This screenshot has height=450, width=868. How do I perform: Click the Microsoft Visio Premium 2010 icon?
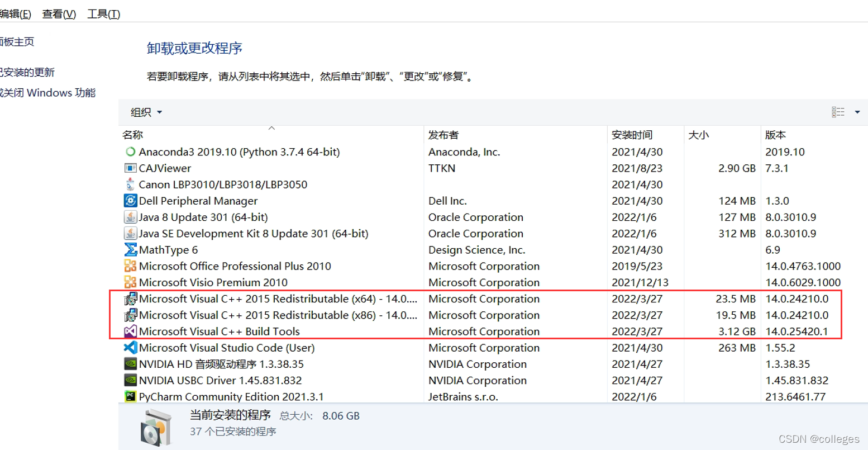130,282
